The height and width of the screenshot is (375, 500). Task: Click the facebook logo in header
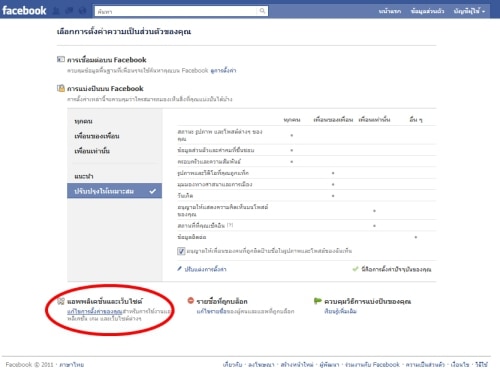(x=24, y=11)
